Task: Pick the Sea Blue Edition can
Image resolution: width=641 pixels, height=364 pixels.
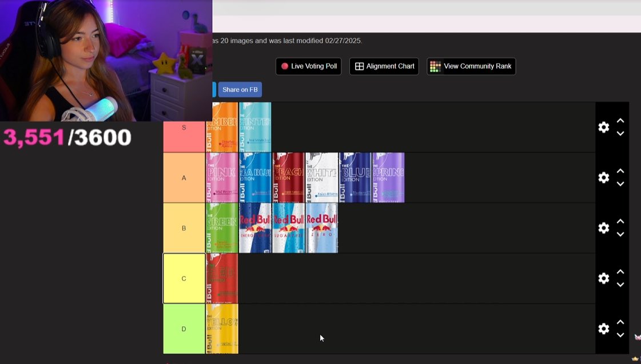Action: [255, 178]
